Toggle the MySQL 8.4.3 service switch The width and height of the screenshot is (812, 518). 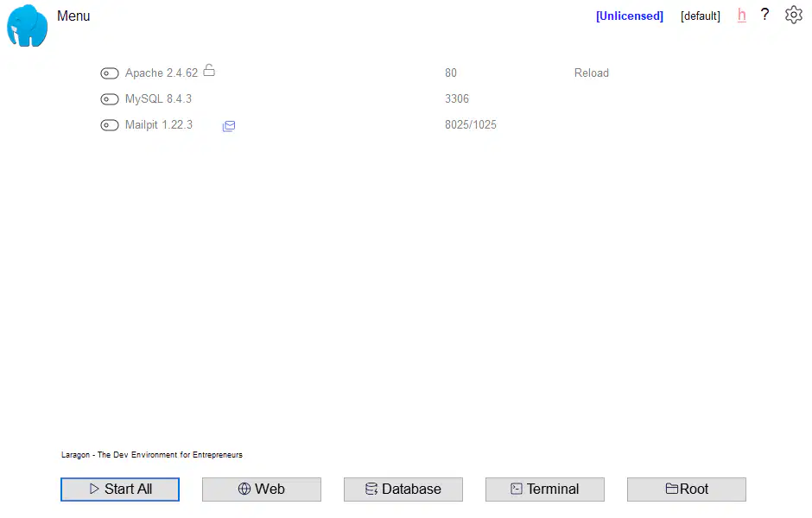tap(109, 99)
